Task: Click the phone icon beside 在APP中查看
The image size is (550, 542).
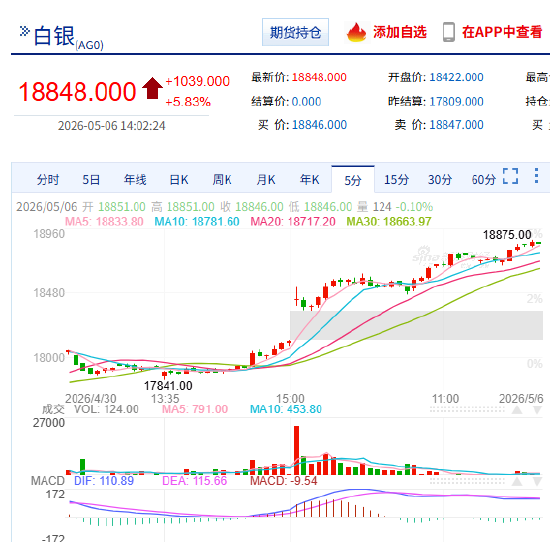Action: pos(449,32)
